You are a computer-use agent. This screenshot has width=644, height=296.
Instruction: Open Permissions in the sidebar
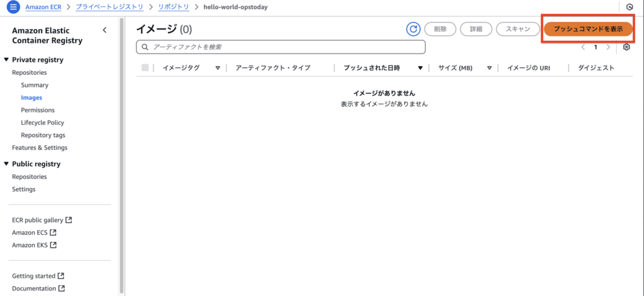pyautogui.click(x=38, y=110)
